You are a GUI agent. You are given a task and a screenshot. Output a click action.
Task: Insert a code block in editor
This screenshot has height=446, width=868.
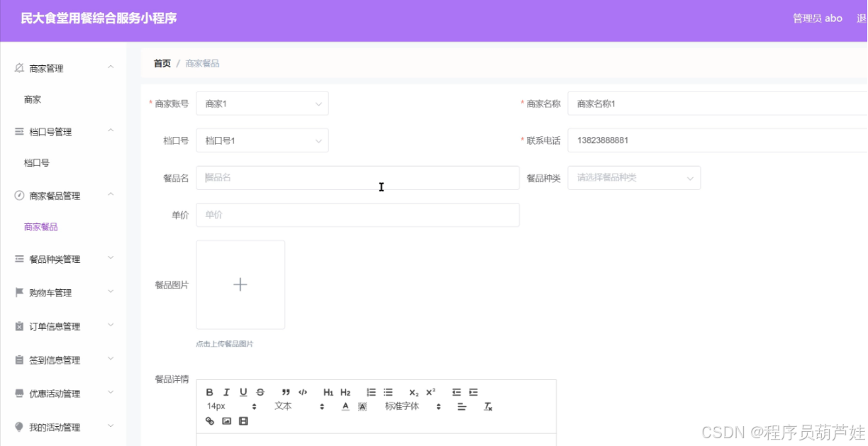click(x=303, y=392)
